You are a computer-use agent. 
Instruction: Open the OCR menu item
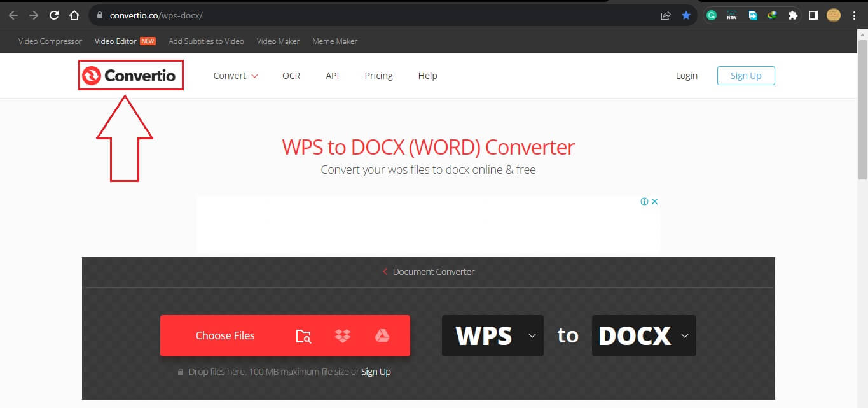291,75
